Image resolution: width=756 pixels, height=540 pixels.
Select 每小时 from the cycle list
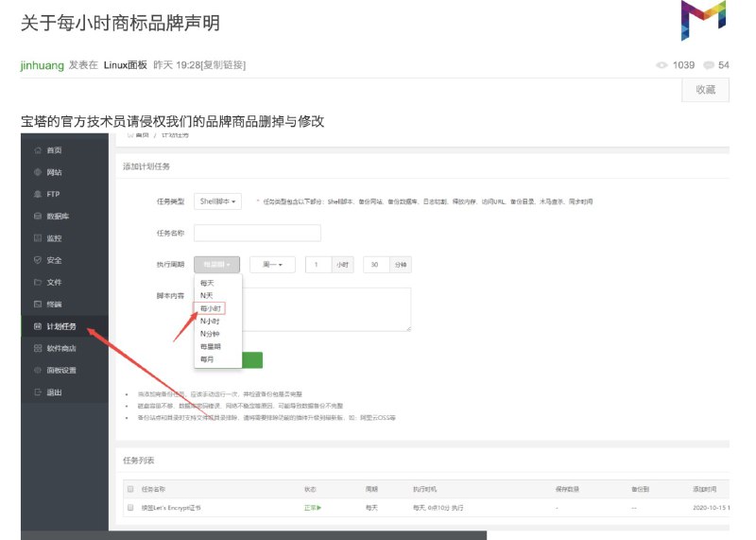click(210, 308)
